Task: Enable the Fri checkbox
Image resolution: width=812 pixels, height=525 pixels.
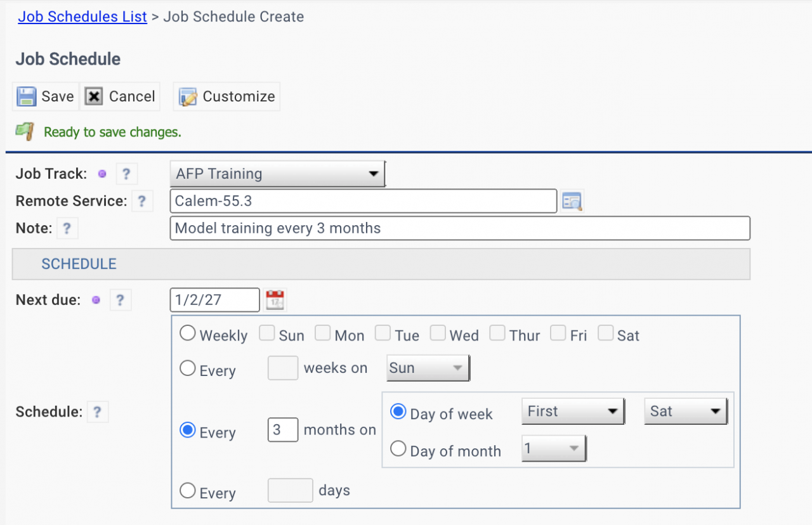Action: pyautogui.click(x=558, y=334)
